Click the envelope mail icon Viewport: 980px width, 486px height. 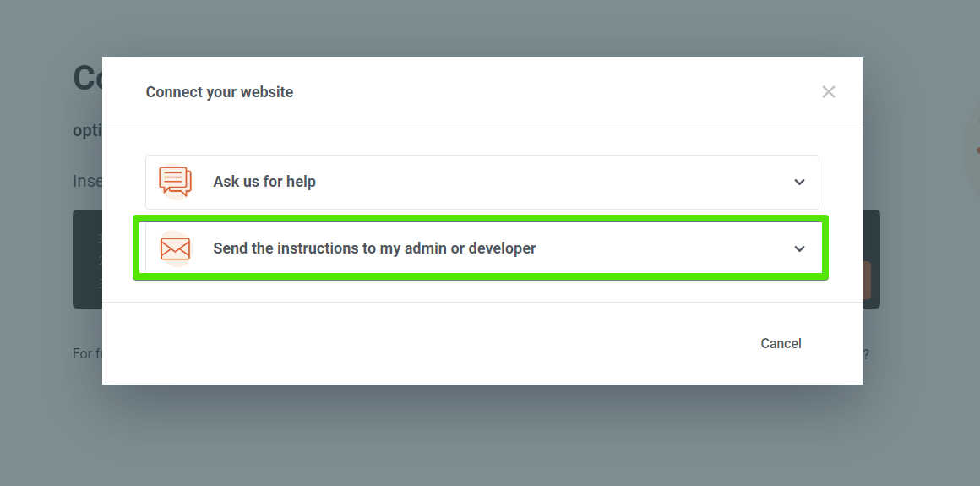click(x=175, y=248)
